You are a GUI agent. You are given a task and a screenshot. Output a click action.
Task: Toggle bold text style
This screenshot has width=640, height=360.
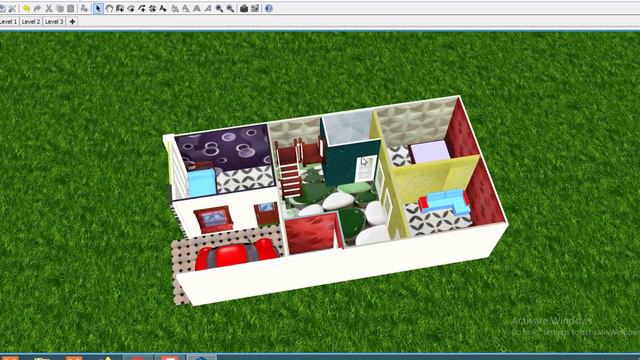coord(197,8)
